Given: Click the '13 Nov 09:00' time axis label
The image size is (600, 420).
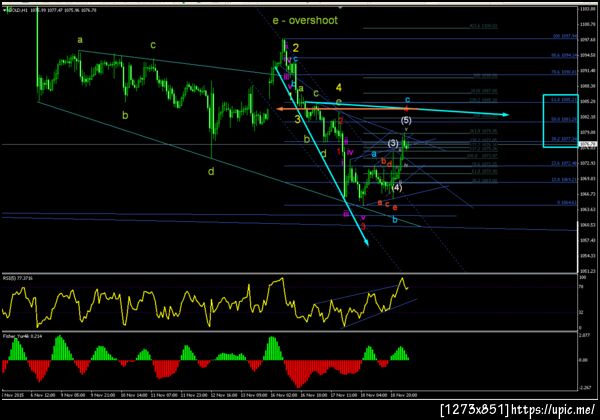Looking at the screenshot, I should click(254, 395).
